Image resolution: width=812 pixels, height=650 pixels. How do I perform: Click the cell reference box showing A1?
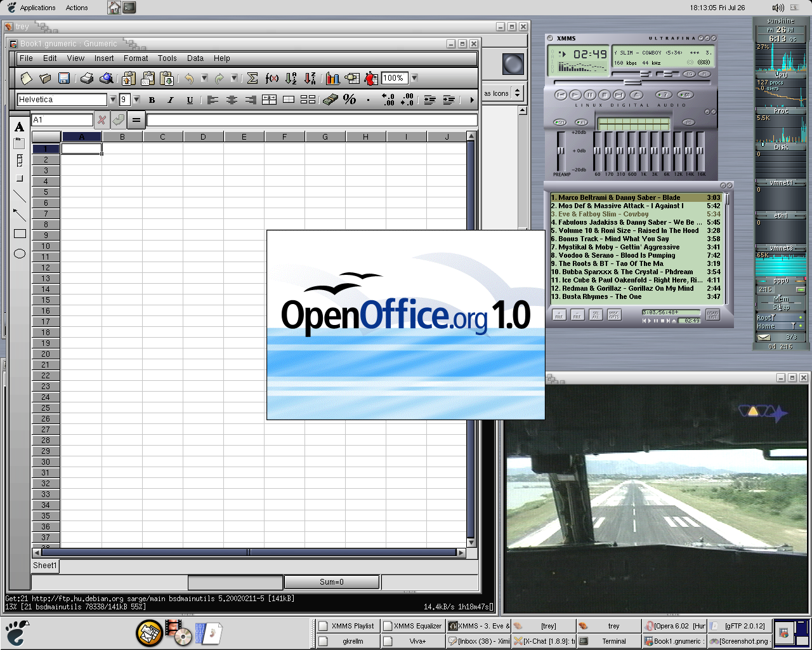62,120
